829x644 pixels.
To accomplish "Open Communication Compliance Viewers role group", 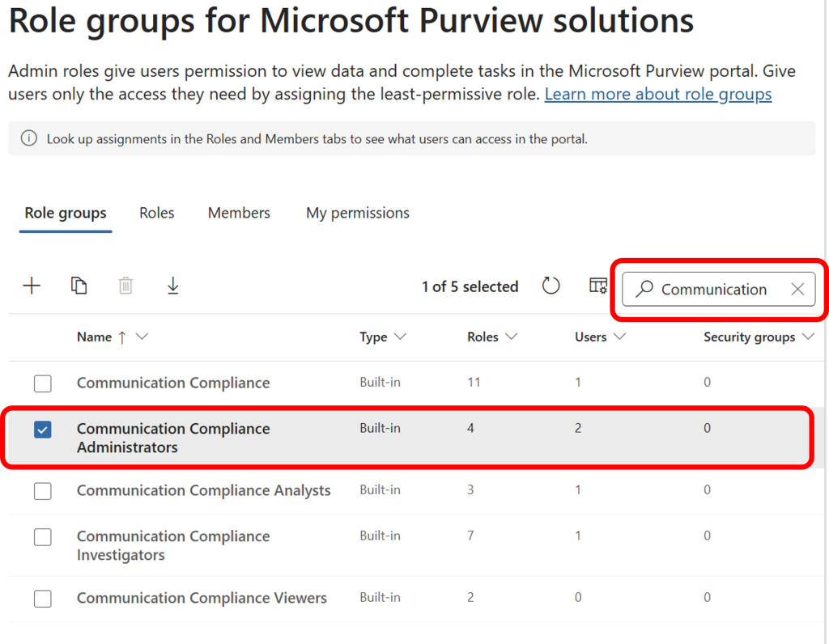I will [202, 598].
